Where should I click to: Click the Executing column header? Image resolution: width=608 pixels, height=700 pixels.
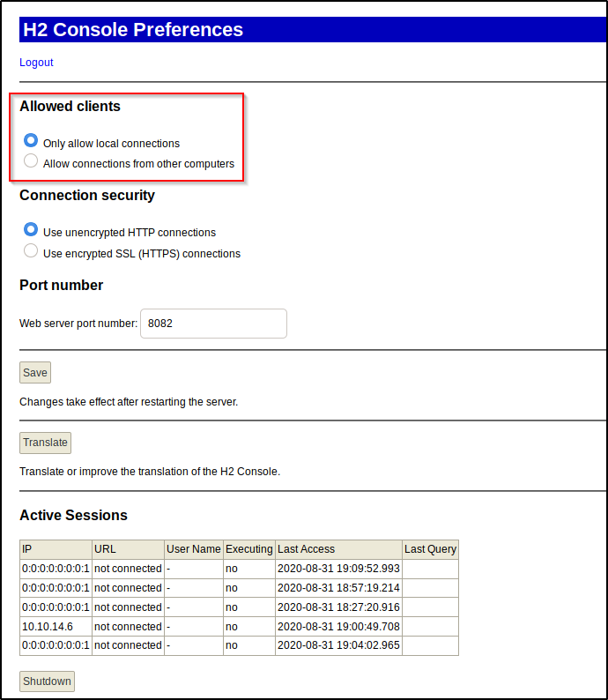pos(249,549)
